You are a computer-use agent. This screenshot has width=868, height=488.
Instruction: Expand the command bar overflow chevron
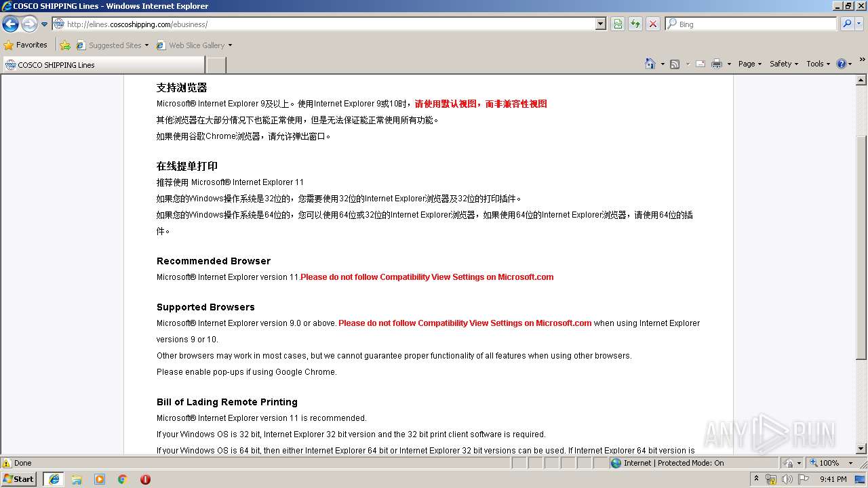862,60
